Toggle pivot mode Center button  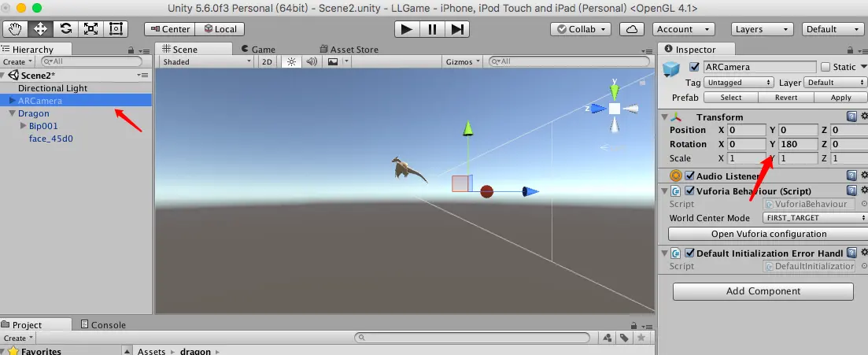169,29
